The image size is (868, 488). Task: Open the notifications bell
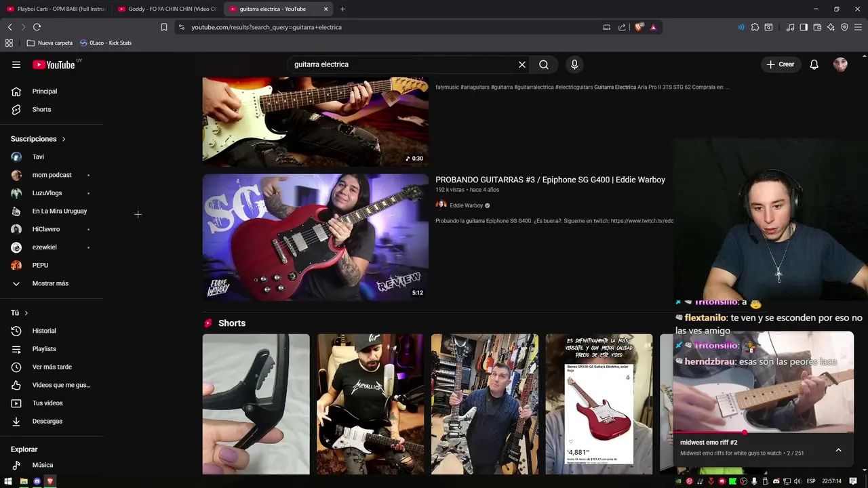point(814,64)
